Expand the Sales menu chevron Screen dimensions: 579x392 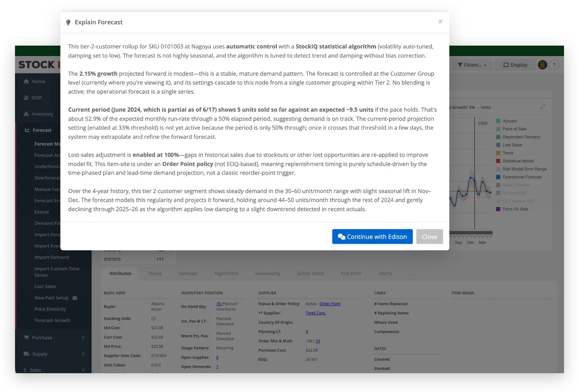tap(83, 370)
